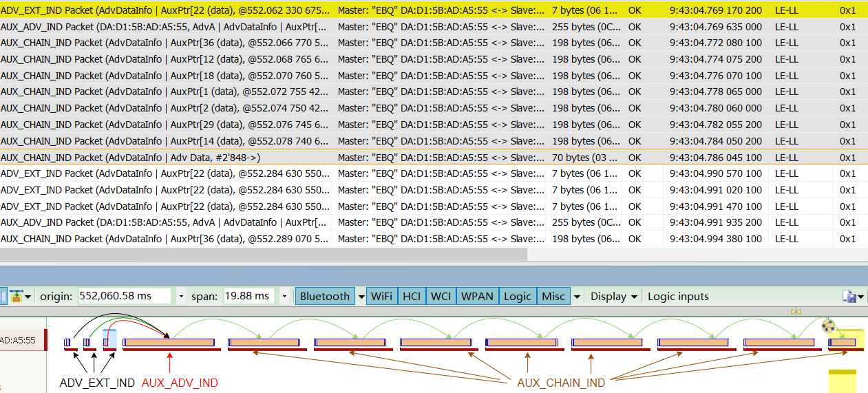
Task: Toggle the WPAN filter button
Action: tap(477, 297)
